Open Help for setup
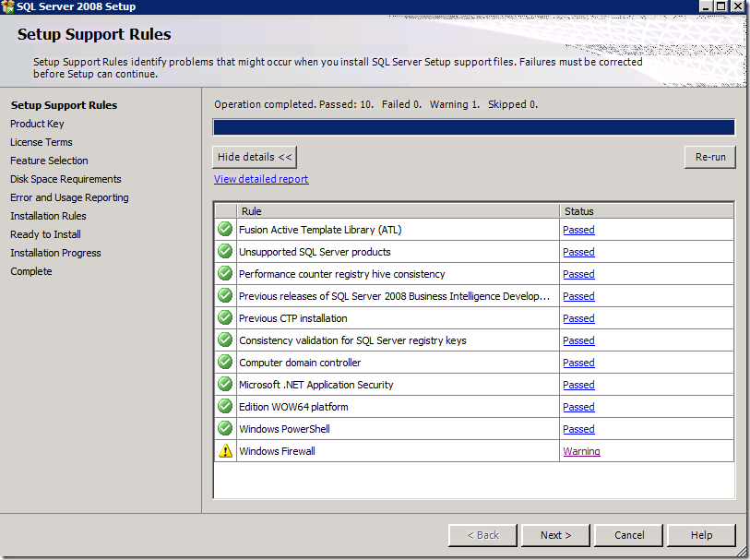Screen dimensions: 750x560 point(701,535)
